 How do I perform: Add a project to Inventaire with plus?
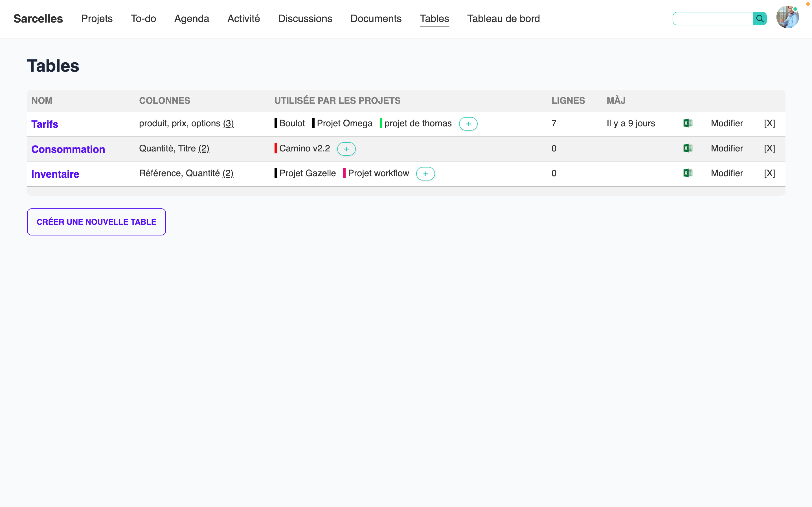click(425, 174)
